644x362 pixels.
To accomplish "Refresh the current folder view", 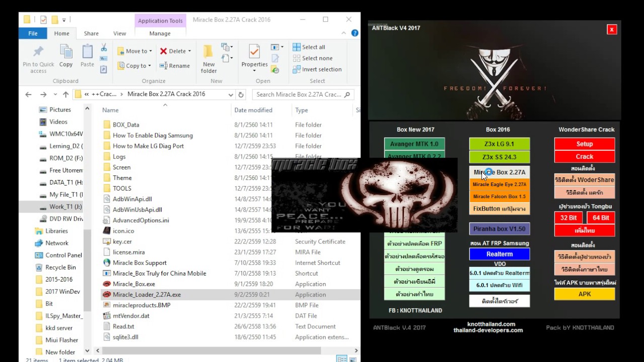I will 241,95.
